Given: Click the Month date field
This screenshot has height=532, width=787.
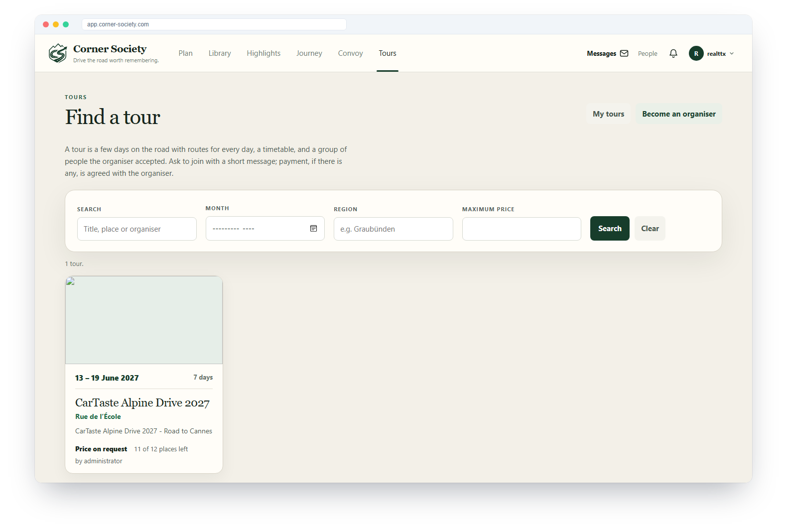Looking at the screenshot, I should [265, 229].
